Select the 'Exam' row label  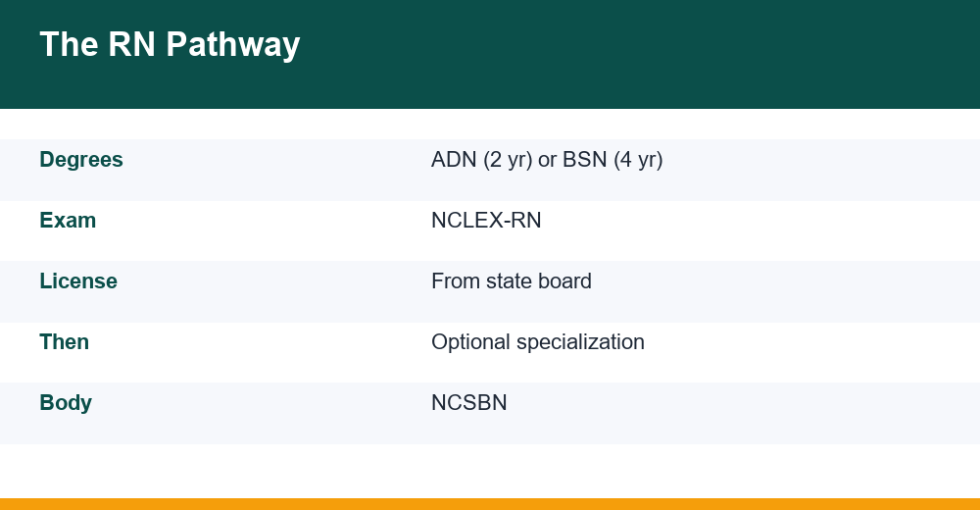[68, 221]
